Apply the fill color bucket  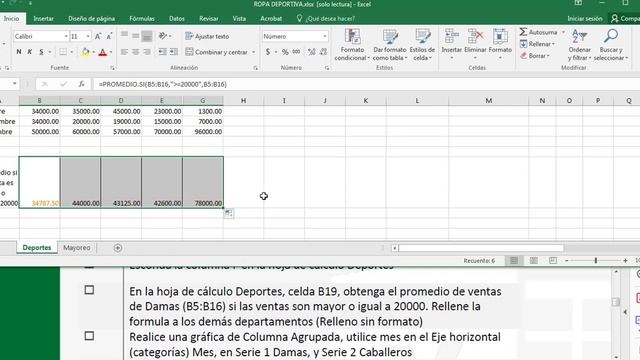click(85, 52)
